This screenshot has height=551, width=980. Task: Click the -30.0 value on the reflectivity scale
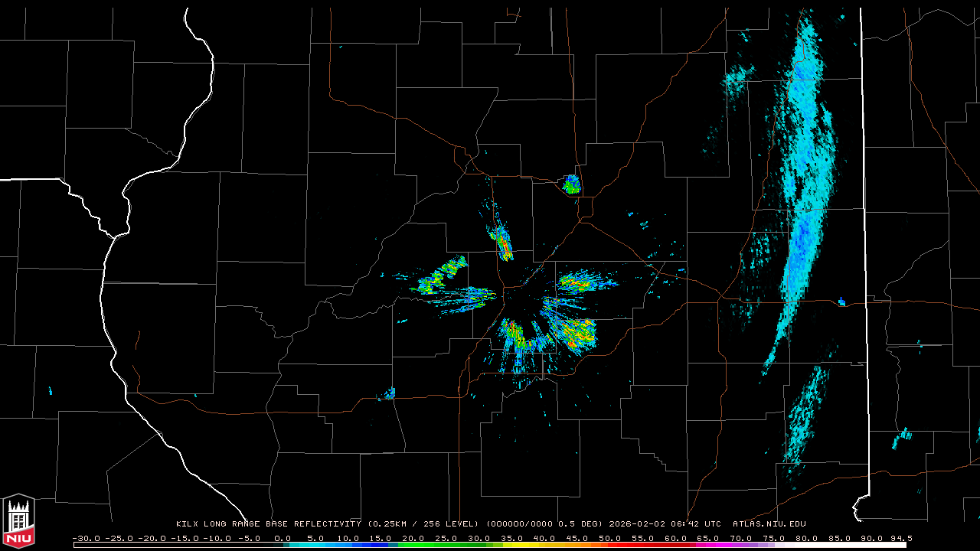85,538
